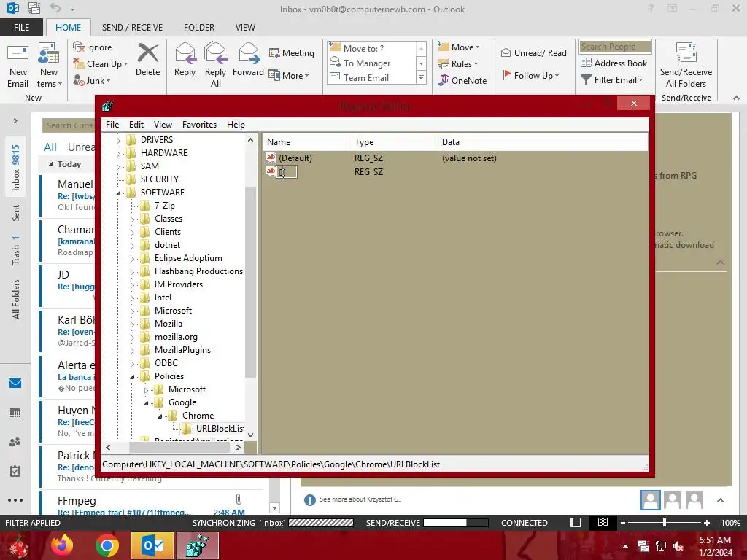This screenshot has height=560, width=747.
Task: Switch to FOLDER ribbon tab
Action: coord(199,27)
